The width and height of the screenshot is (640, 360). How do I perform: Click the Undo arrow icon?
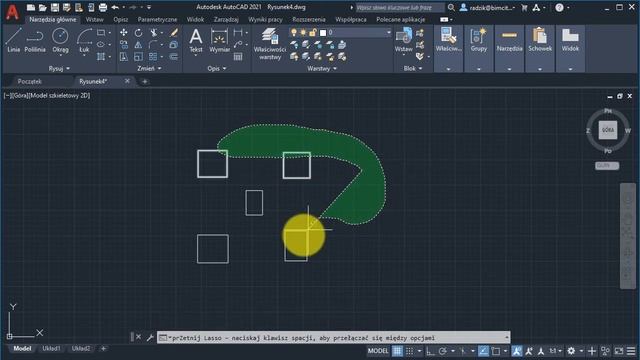coord(115,7)
